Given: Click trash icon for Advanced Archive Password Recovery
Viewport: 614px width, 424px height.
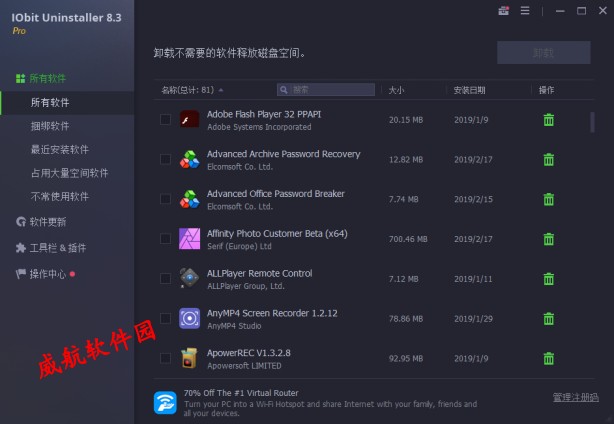Looking at the screenshot, I should pos(549,159).
